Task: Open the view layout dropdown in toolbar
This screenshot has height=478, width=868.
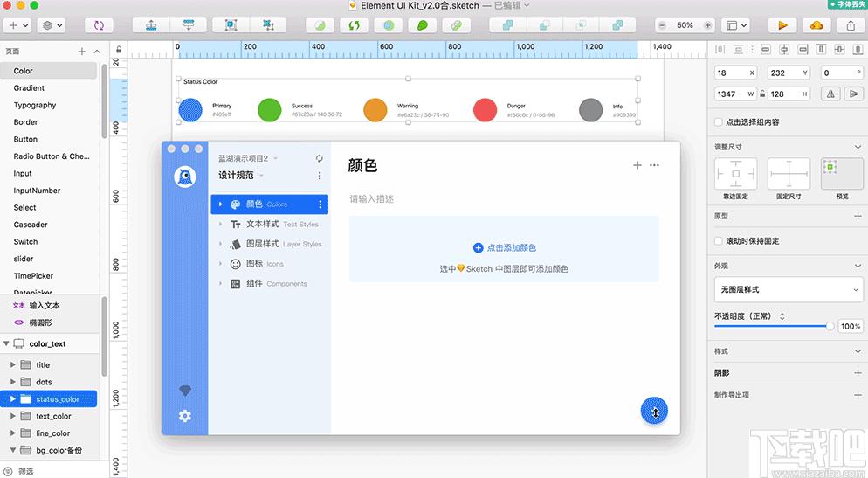Action: click(x=736, y=25)
